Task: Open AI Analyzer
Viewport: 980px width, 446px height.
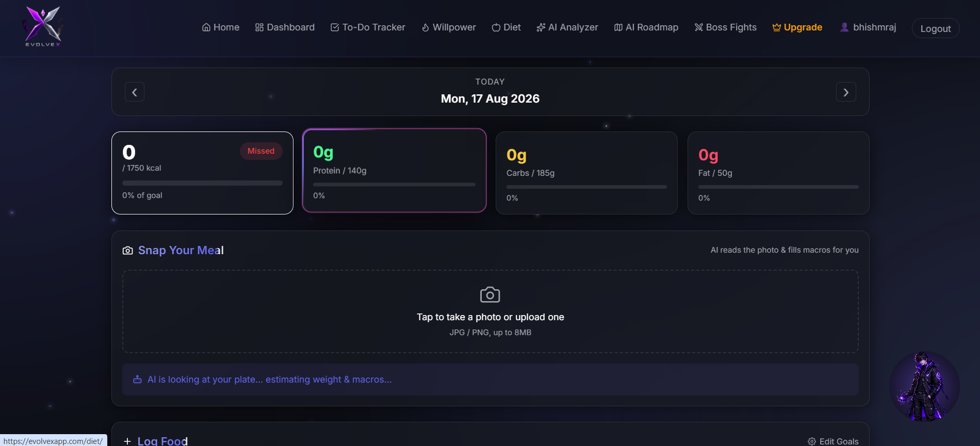Action: [x=567, y=27]
